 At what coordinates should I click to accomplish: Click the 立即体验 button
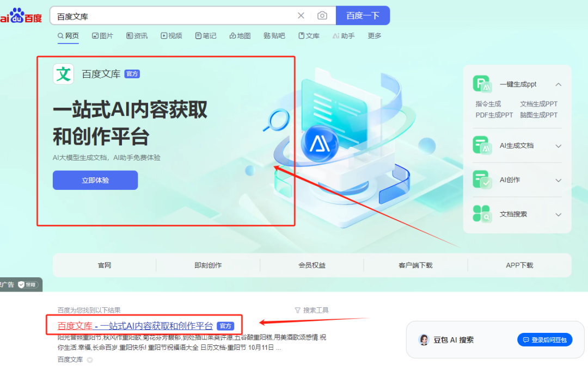95,180
